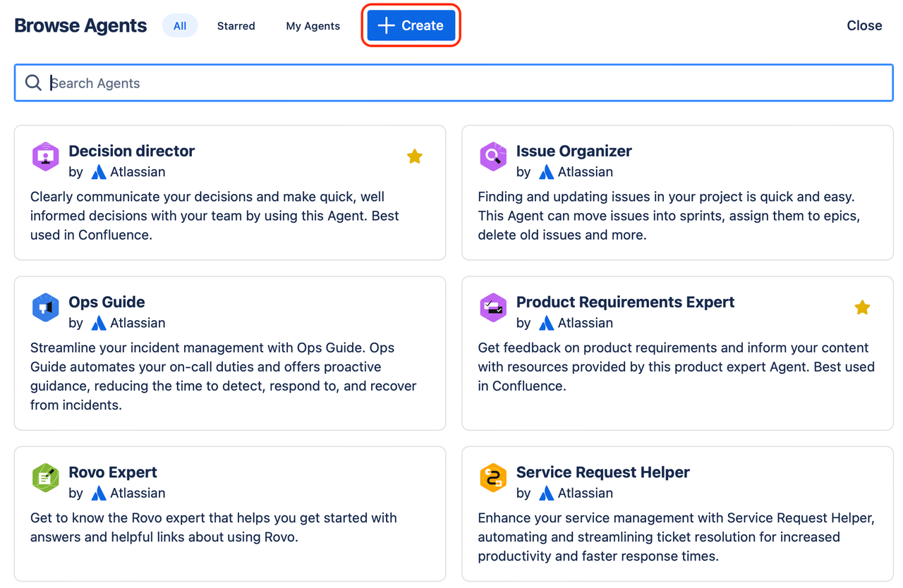Image resolution: width=903 pixels, height=588 pixels.
Task: Click the Atlassian logo next to Decision director
Action: coord(99,172)
